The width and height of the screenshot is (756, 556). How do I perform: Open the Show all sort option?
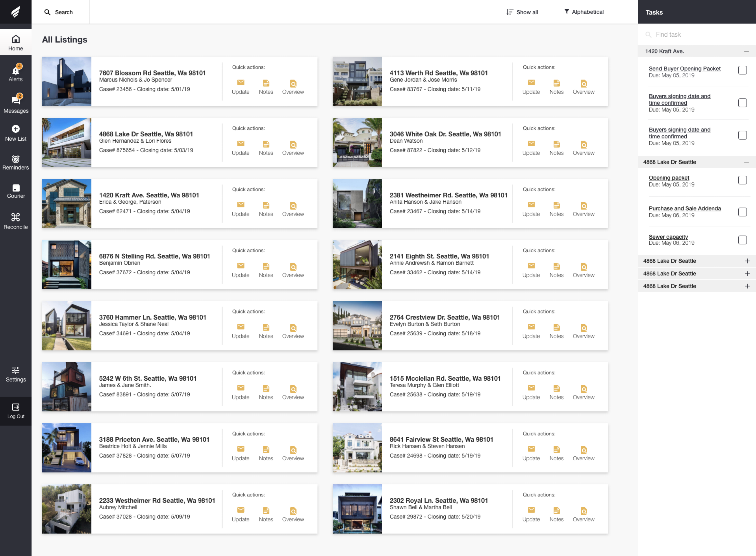[522, 12]
